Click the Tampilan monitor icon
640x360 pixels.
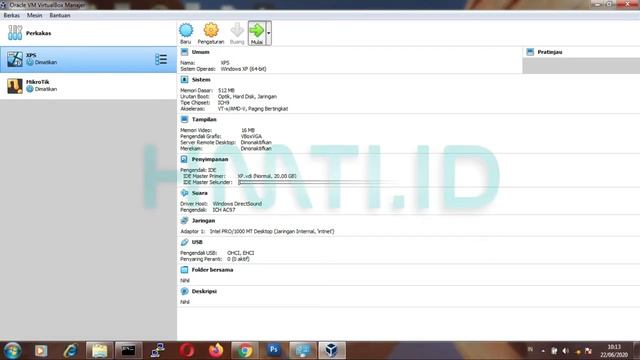(184, 120)
